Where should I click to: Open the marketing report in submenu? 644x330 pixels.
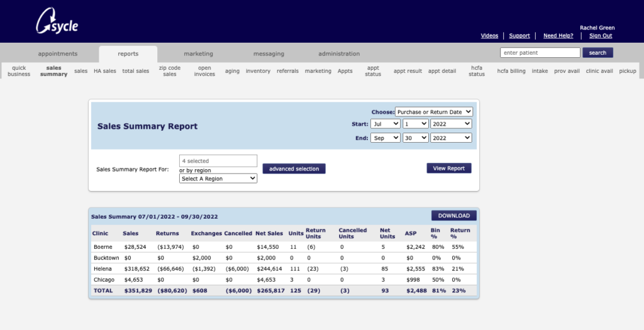pos(318,71)
